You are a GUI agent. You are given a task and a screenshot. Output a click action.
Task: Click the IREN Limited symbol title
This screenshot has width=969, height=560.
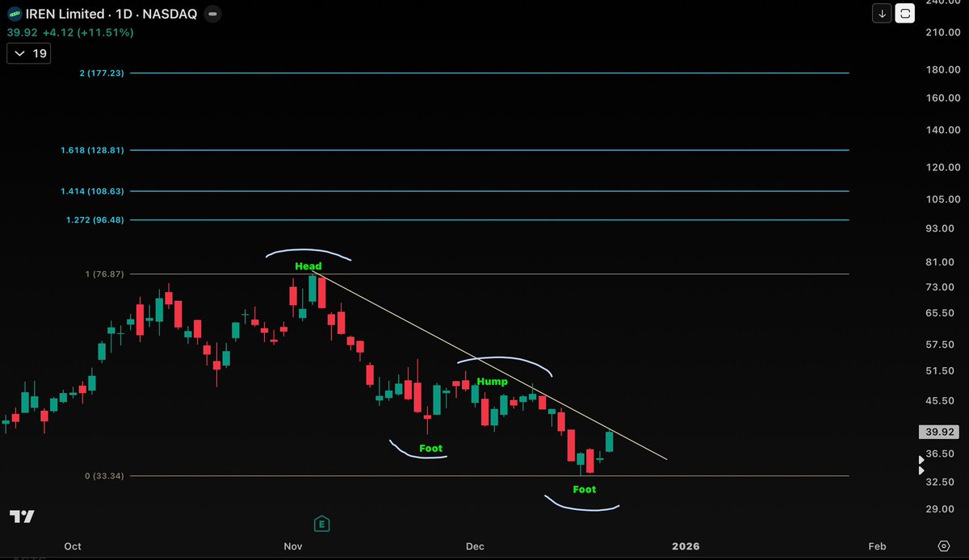(65, 15)
